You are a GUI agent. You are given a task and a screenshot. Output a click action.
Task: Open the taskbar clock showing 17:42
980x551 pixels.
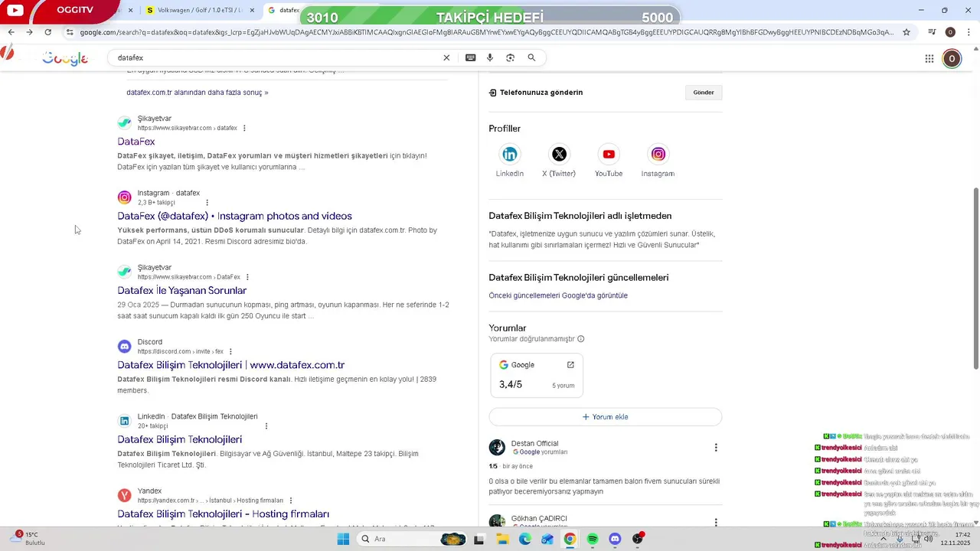tap(957, 539)
